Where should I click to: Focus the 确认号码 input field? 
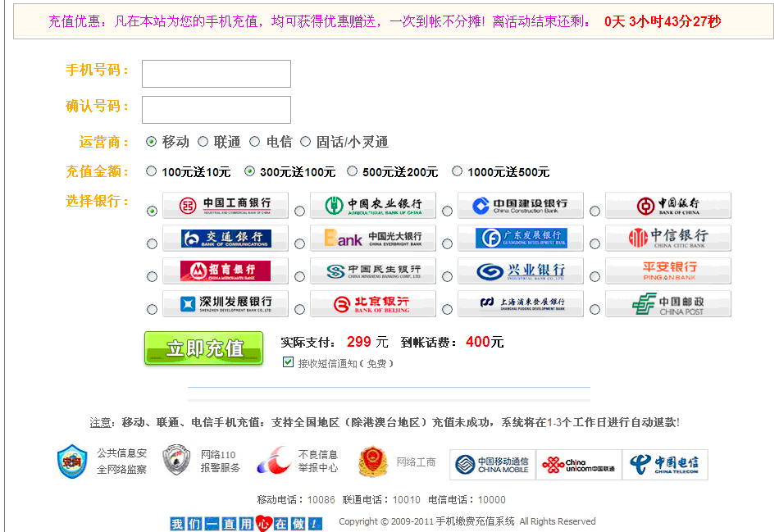click(x=216, y=109)
